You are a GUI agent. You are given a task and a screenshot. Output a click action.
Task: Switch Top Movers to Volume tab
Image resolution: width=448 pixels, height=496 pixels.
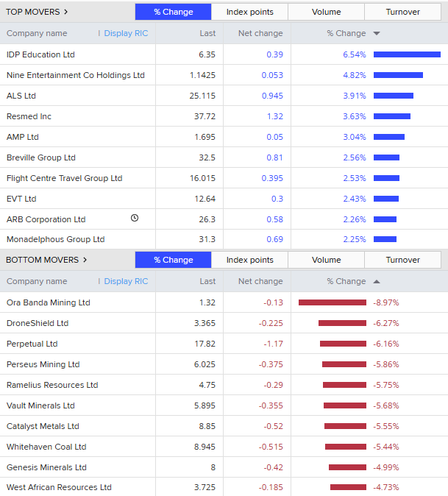326,12
